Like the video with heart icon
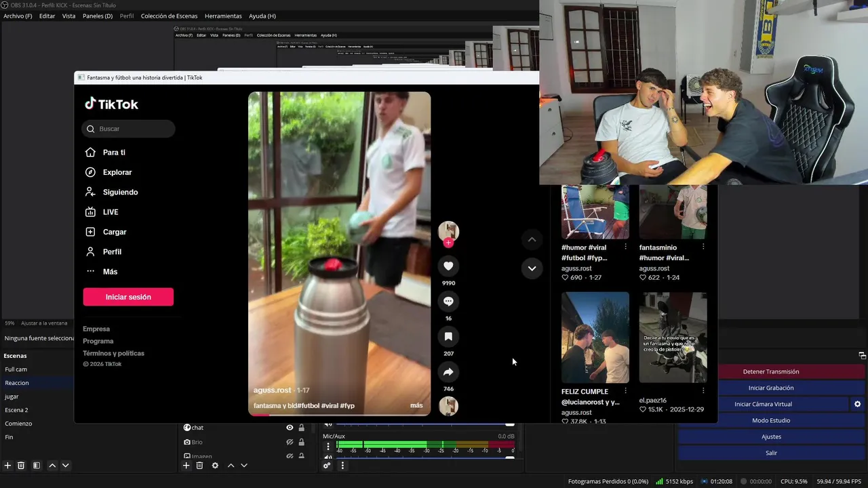The width and height of the screenshot is (868, 488). tap(448, 266)
